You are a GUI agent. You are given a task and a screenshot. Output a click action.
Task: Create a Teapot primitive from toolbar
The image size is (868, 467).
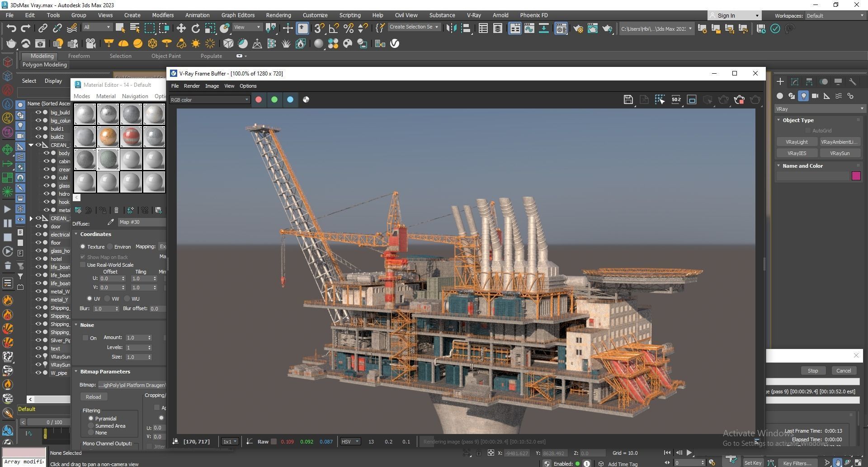click(x=11, y=43)
